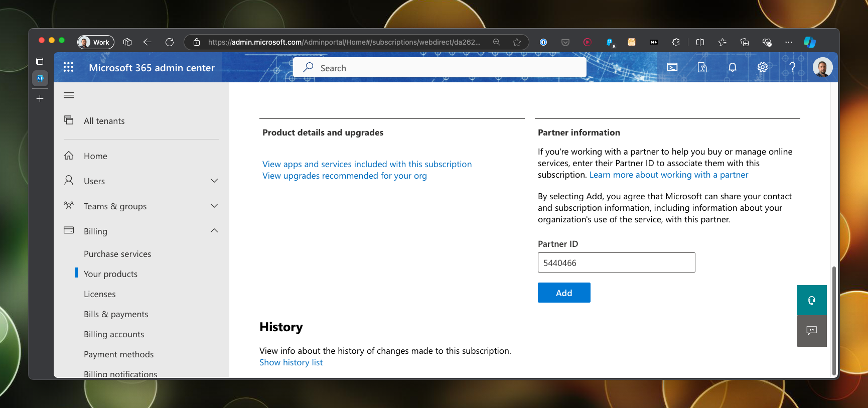Go to Bills & payments

click(x=116, y=314)
